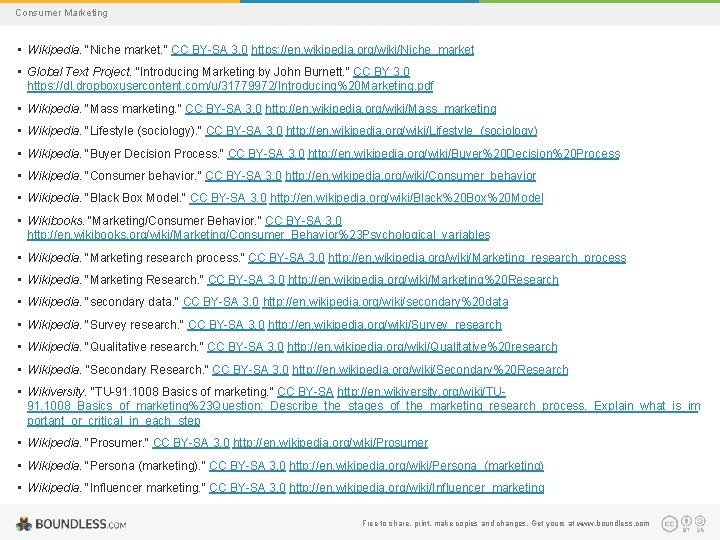Click CC BY-SA 3.0 license after Consumer behavior

tap(243, 176)
